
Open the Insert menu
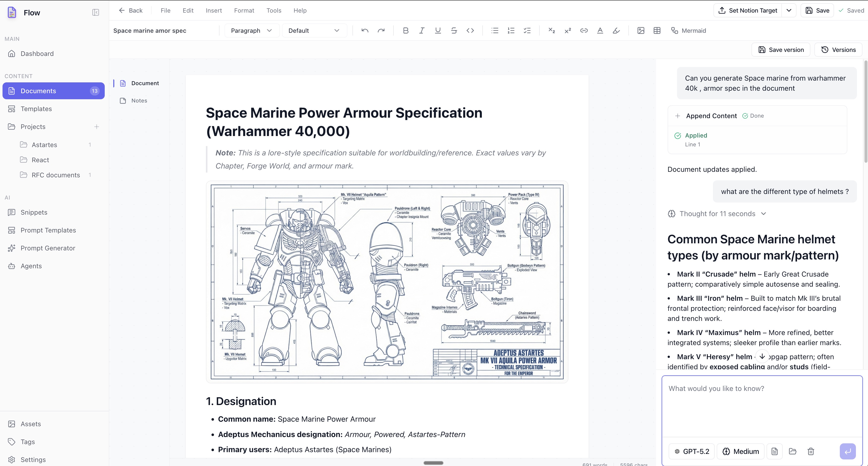tap(214, 10)
